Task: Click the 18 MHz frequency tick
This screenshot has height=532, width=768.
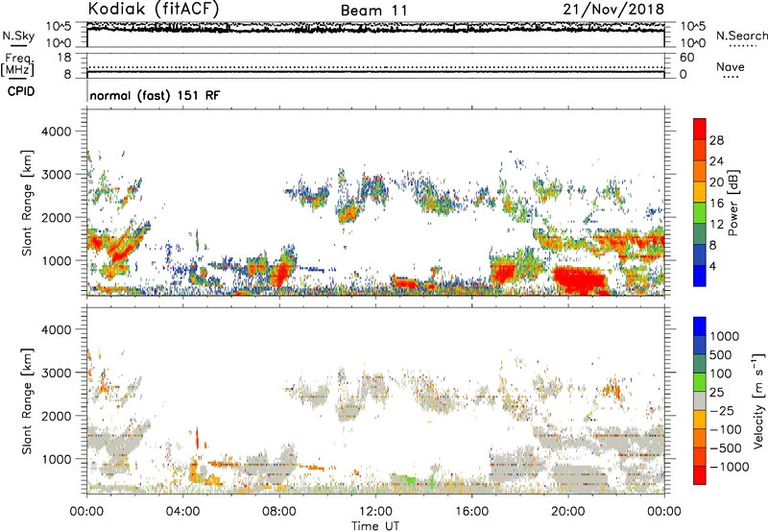Action: (x=64, y=58)
